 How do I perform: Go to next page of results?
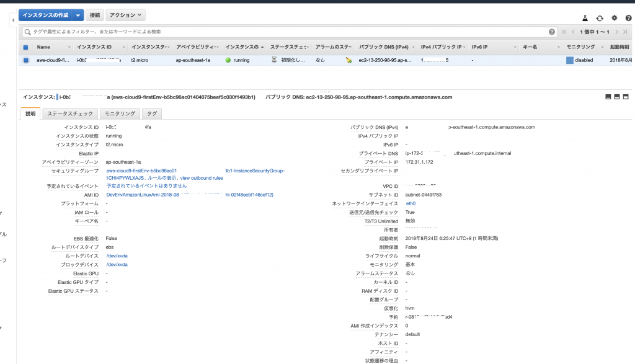(x=617, y=32)
